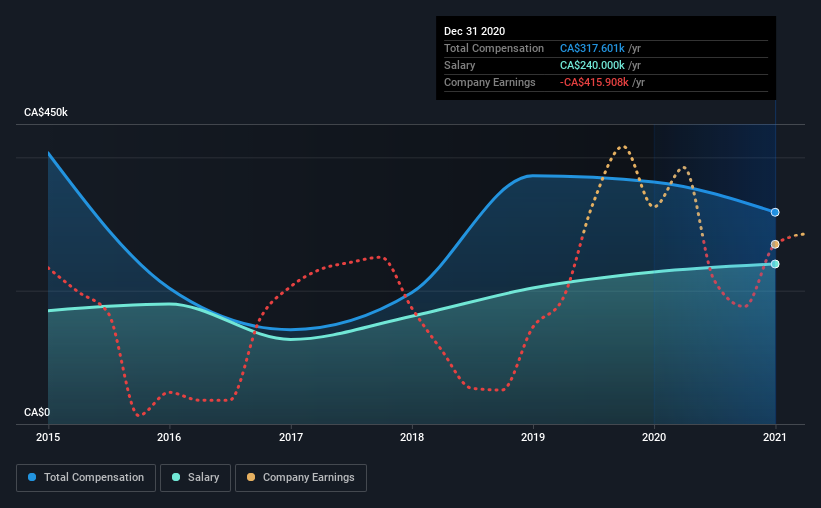Click the teal Salary marker at 2021
821x508 pixels.
(775, 264)
